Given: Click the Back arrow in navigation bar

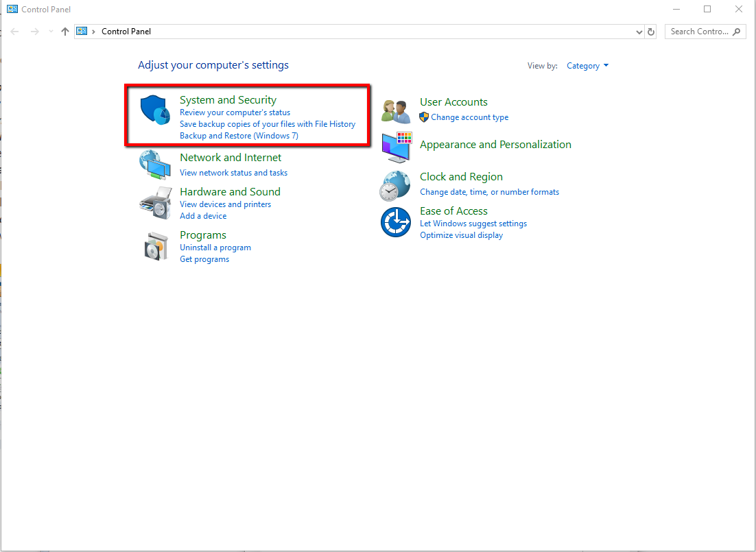Looking at the screenshot, I should 14,32.
